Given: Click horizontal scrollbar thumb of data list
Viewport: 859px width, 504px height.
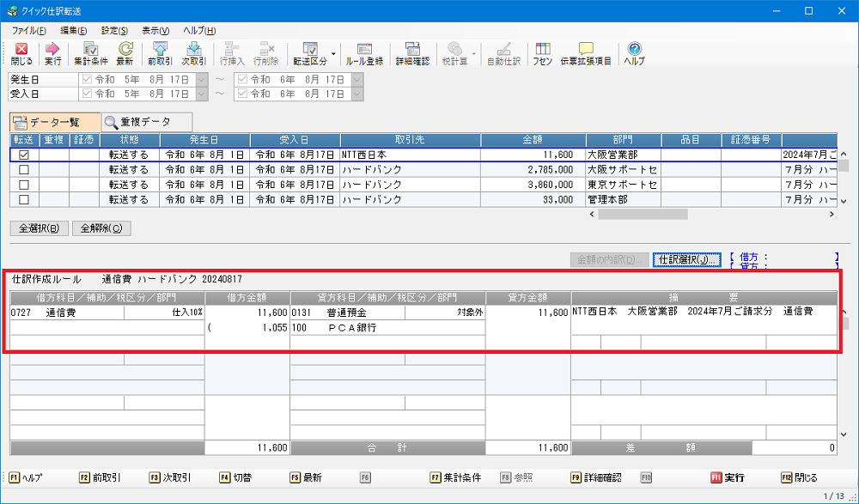Looking at the screenshot, I should coord(643,214).
